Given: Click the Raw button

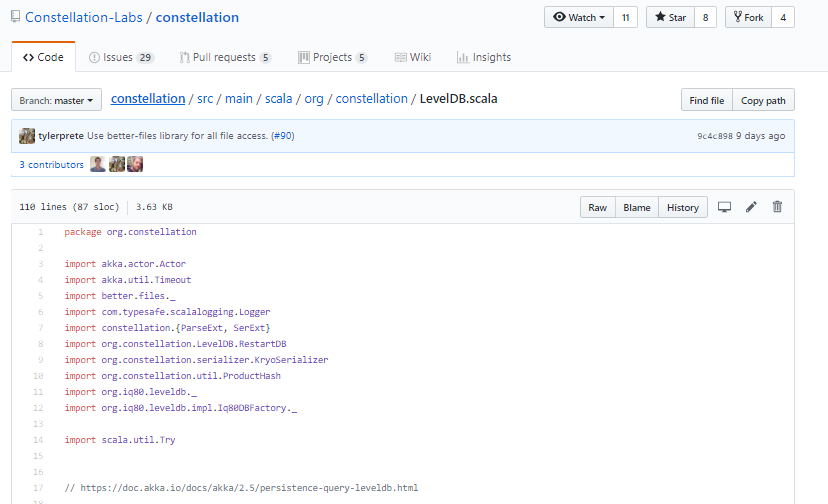Looking at the screenshot, I should 597,207.
